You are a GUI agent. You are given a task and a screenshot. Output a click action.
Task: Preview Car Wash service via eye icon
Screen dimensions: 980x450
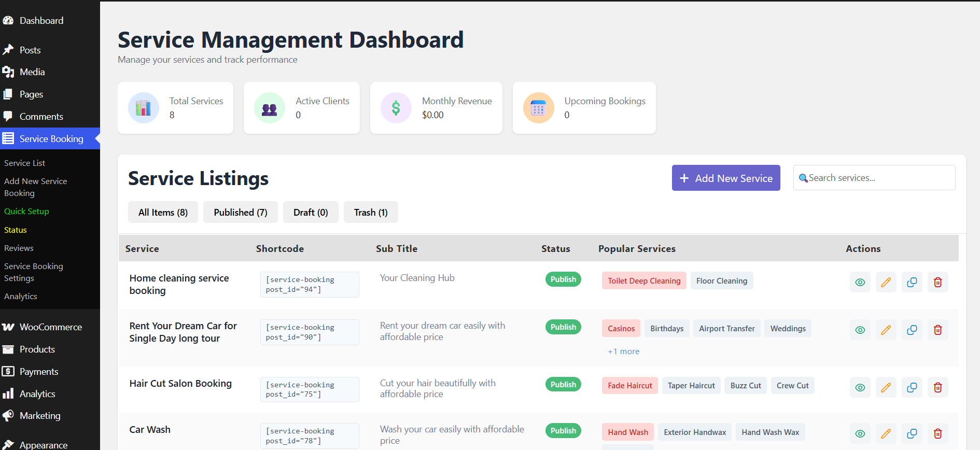point(860,433)
